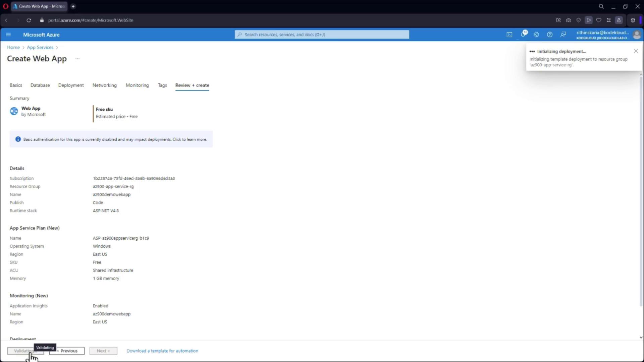Click the Search resources search box

tap(322, 35)
